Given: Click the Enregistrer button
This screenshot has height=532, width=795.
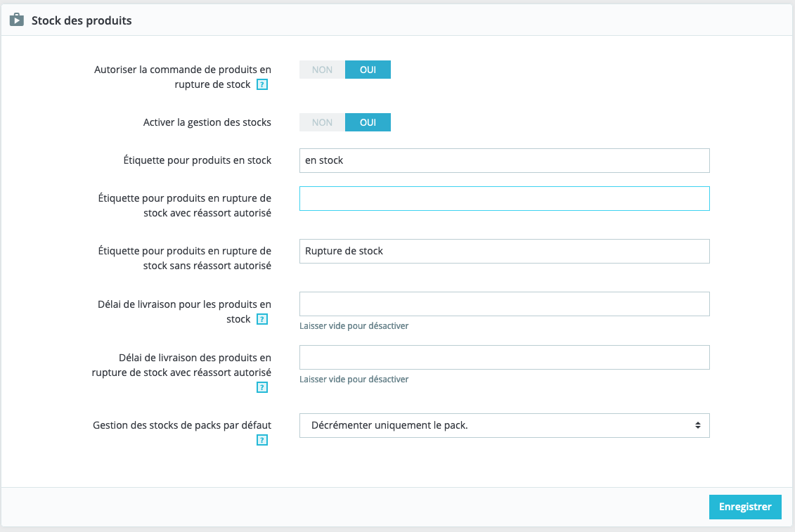Looking at the screenshot, I should [x=745, y=507].
